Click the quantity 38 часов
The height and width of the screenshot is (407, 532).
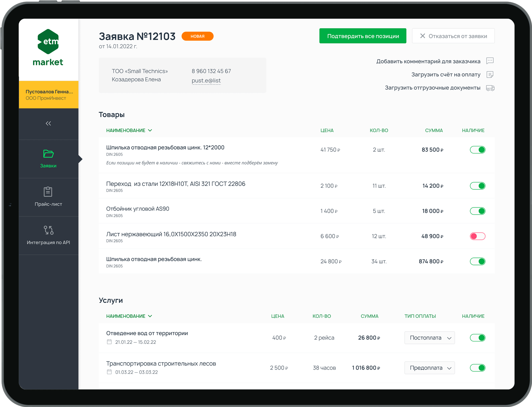(324, 368)
